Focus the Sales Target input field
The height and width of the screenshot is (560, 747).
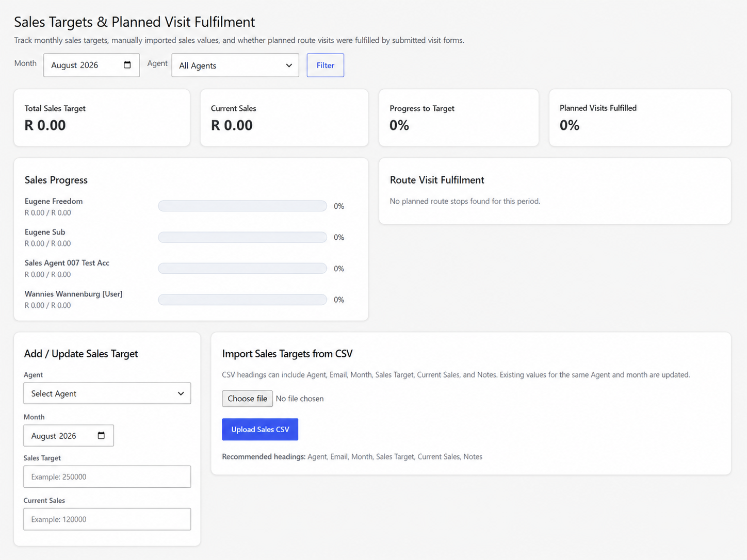(x=107, y=477)
